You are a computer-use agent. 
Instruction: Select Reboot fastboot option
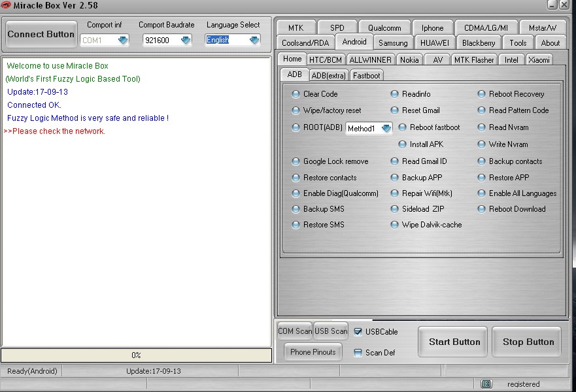(403, 127)
